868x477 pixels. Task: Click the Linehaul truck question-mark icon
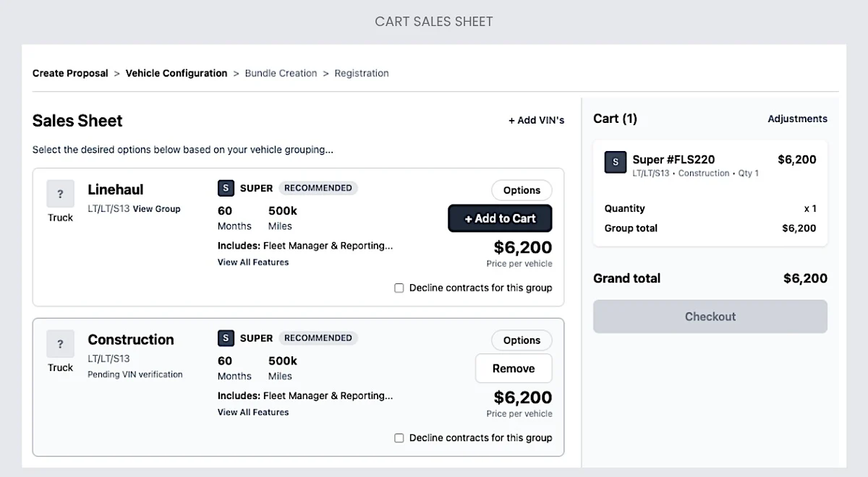pyautogui.click(x=60, y=194)
